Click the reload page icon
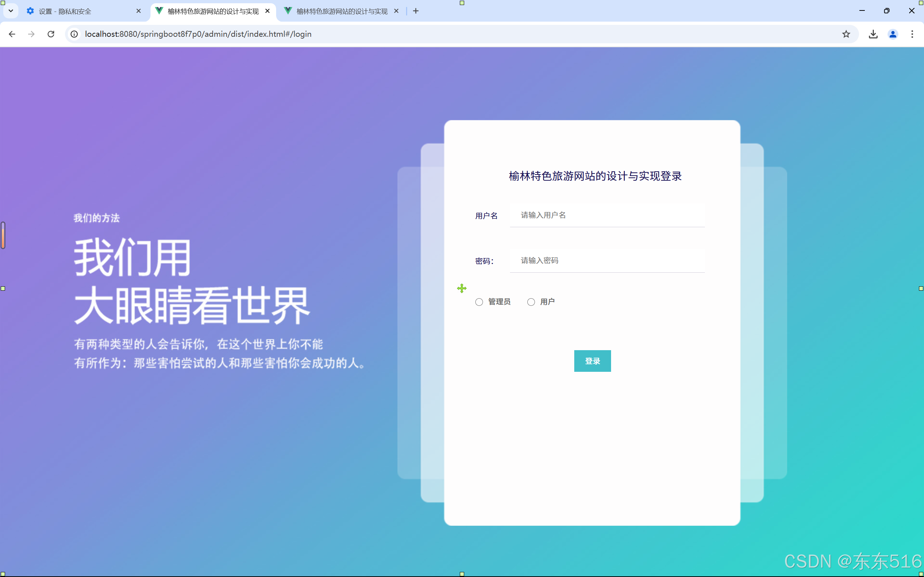 click(x=51, y=34)
